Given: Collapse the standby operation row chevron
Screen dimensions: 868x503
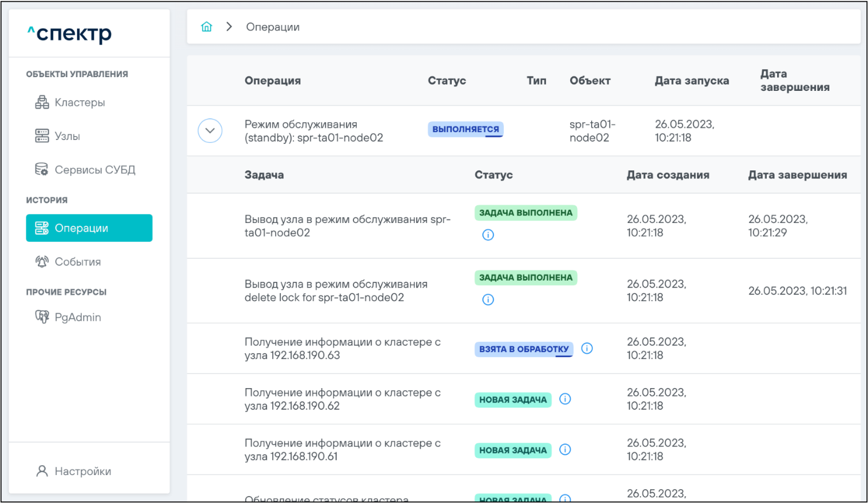Looking at the screenshot, I should (210, 131).
